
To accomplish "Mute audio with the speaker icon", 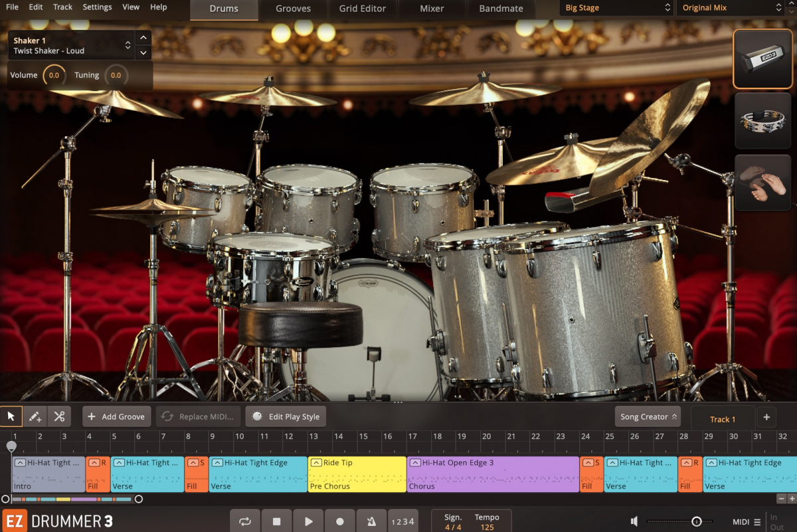I will pos(634,521).
